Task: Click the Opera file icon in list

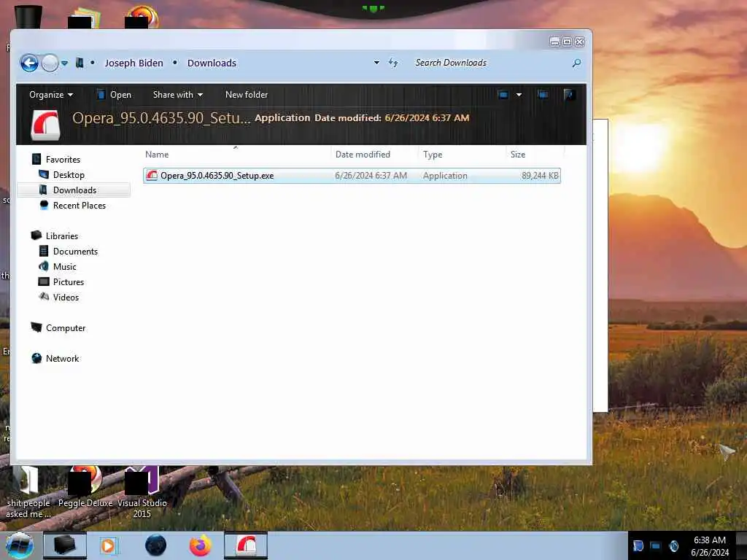Action: pyautogui.click(x=152, y=175)
